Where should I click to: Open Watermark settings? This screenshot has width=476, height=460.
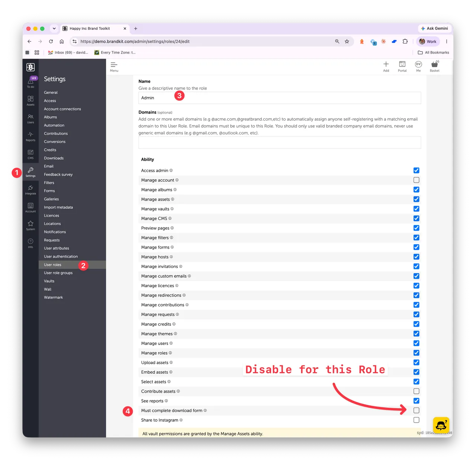tap(53, 297)
